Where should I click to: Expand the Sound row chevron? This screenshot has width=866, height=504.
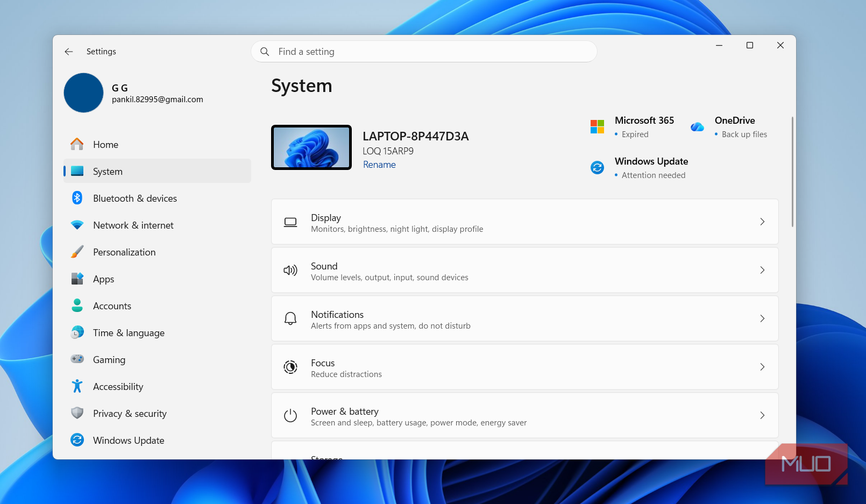[x=762, y=270]
